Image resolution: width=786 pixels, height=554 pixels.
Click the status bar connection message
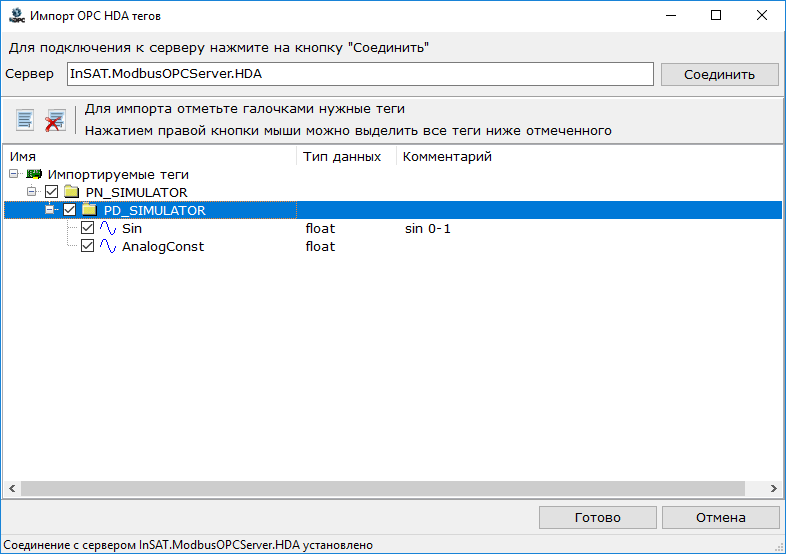tap(188, 545)
